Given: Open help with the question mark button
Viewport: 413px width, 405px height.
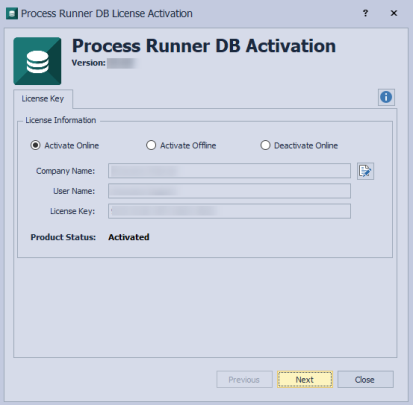Looking at the screenshot, I should pos(365,13).
